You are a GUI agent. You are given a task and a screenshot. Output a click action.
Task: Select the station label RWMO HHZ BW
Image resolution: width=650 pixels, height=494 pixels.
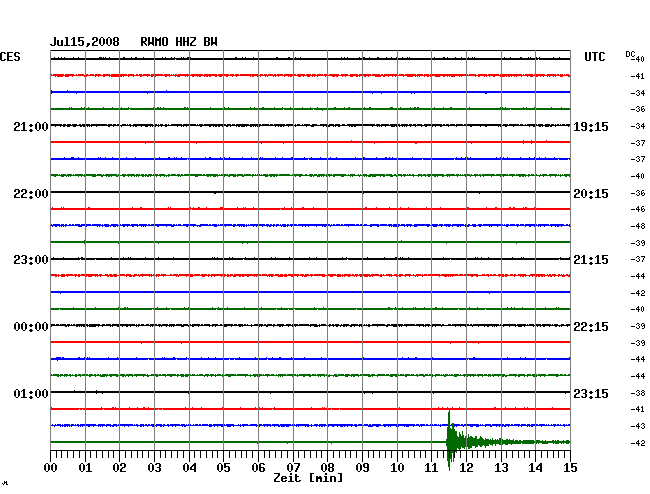[x=179, y=42]
